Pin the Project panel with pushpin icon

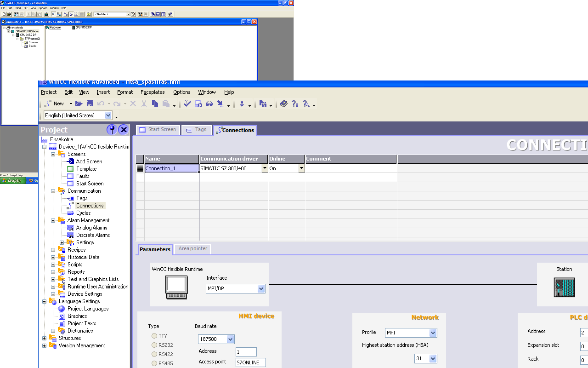112,129
